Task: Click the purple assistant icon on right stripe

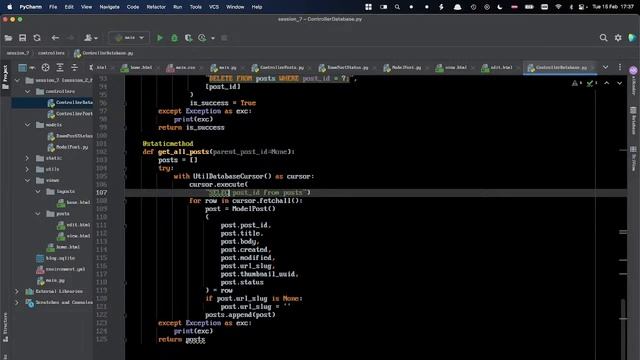Action: [x=633, y=71]
